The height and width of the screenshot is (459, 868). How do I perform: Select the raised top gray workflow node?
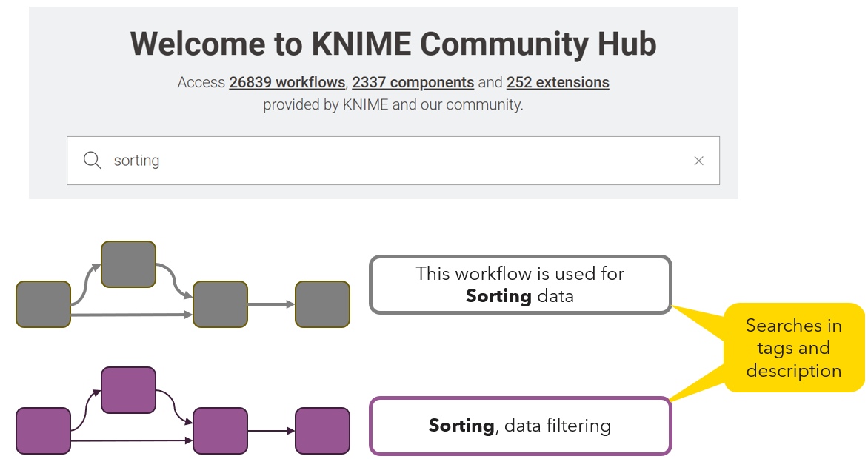pyautogui.click(x=128, y=264)
